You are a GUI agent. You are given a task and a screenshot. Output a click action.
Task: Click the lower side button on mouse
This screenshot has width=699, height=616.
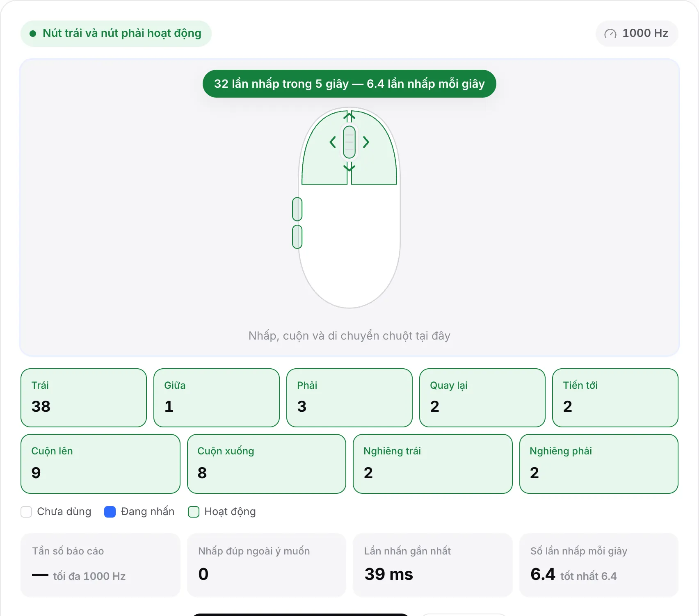297,237
